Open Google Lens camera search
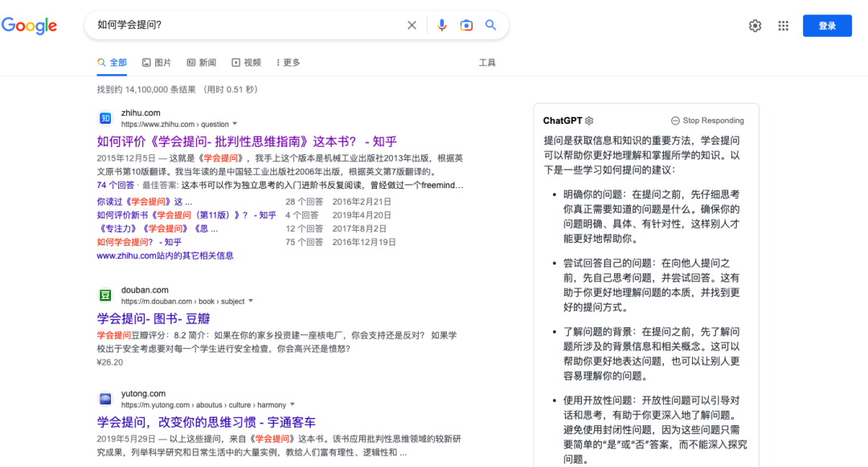This screenshot has height=467, width=868. coord(466,25)
